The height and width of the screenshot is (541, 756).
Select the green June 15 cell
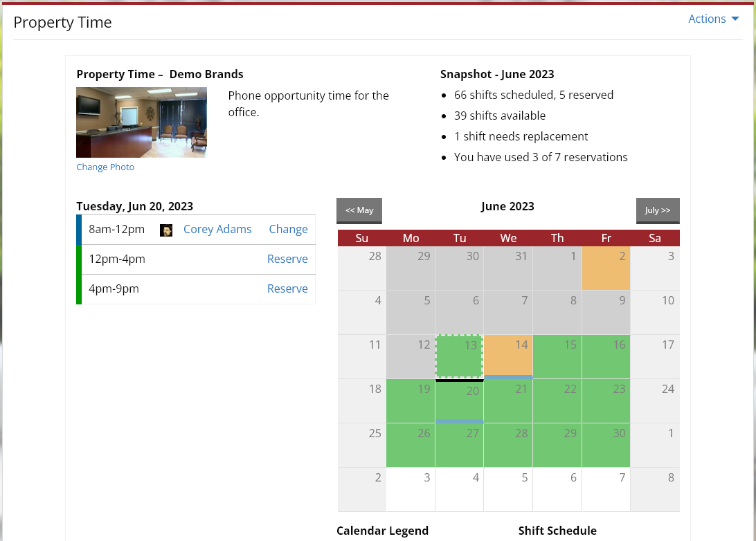(x=557, y=356)
